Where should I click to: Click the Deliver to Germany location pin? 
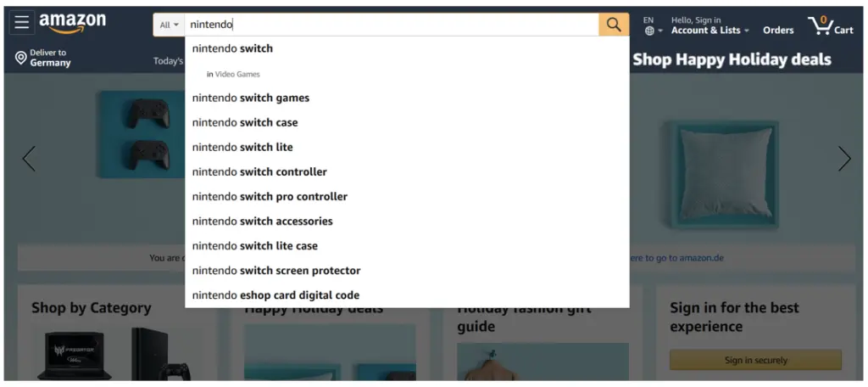(21, 58)
